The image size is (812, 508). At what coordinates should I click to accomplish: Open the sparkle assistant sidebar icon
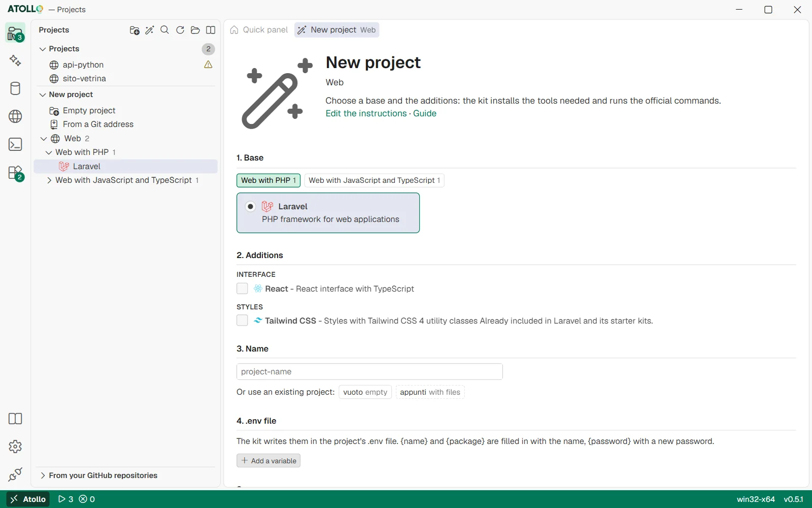tap(15, 60)
